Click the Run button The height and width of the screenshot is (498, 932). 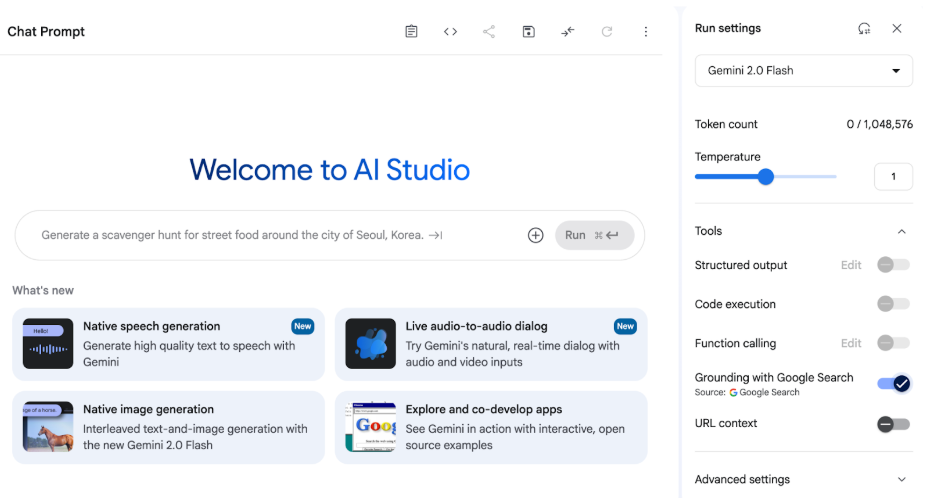click(x=594, y=235)
